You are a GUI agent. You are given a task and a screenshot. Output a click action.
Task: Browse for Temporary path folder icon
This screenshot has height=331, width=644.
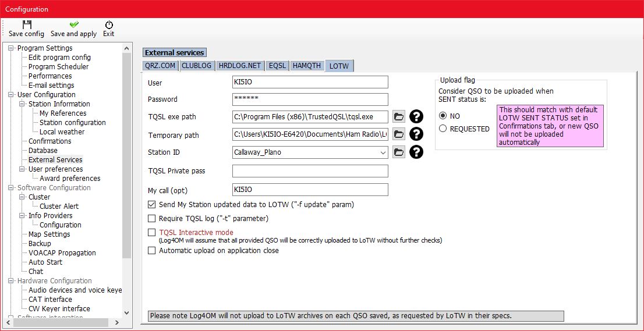click(398, 134)
